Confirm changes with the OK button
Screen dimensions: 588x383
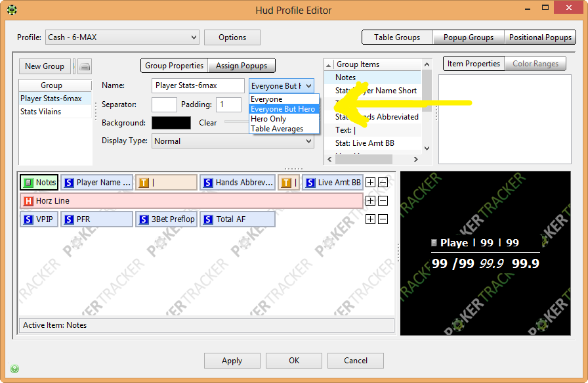294,361
